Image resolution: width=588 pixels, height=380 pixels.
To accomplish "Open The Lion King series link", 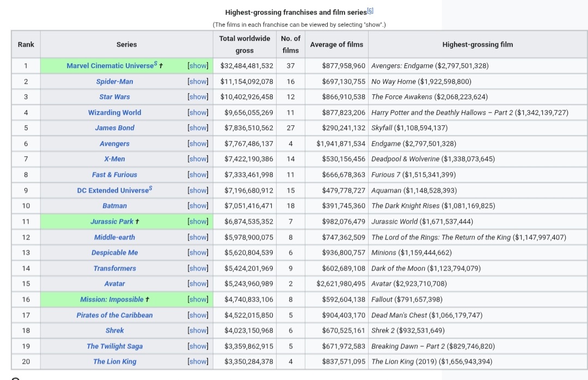I will click(x=114, y=362).
